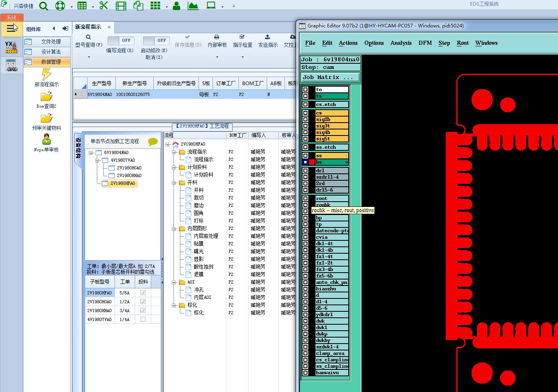
Task: Click the 设备结构 vertical side tab
Action: tap(78, 148)
